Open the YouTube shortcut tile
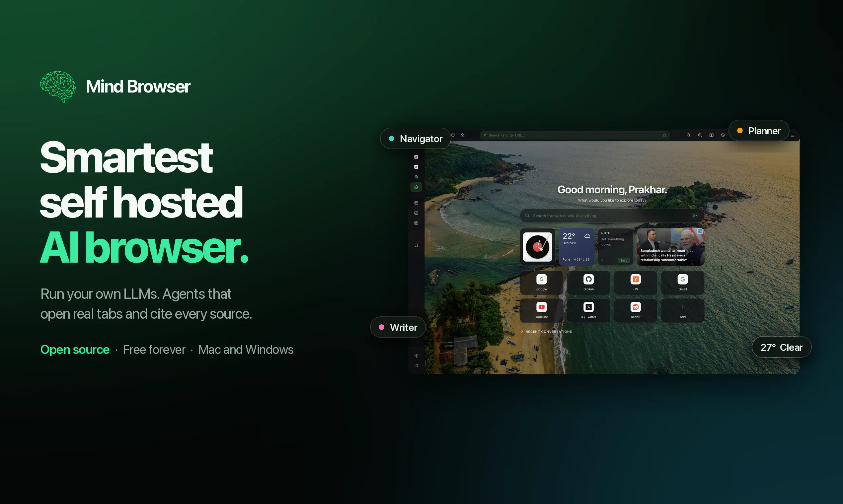Image resolution: width=843 pixels, height=504 pixels. (x=542, y=310)
